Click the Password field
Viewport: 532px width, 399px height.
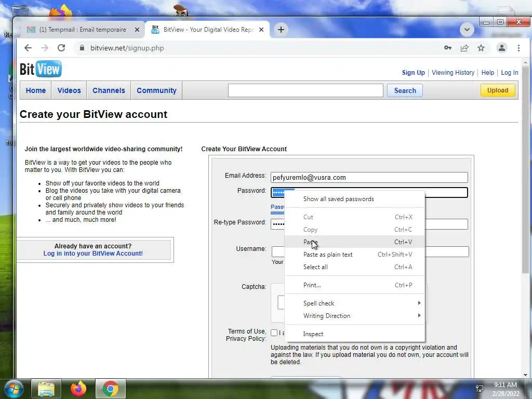(x=369, y=193)
